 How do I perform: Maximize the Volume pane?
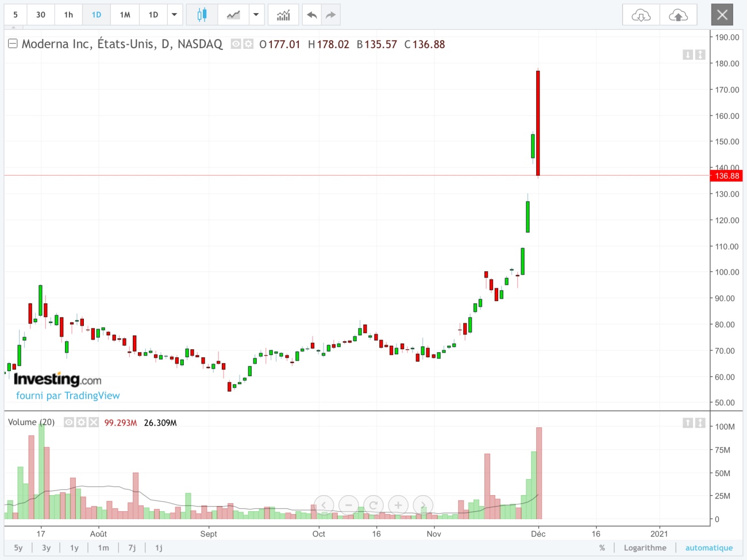tap(700, 423)
